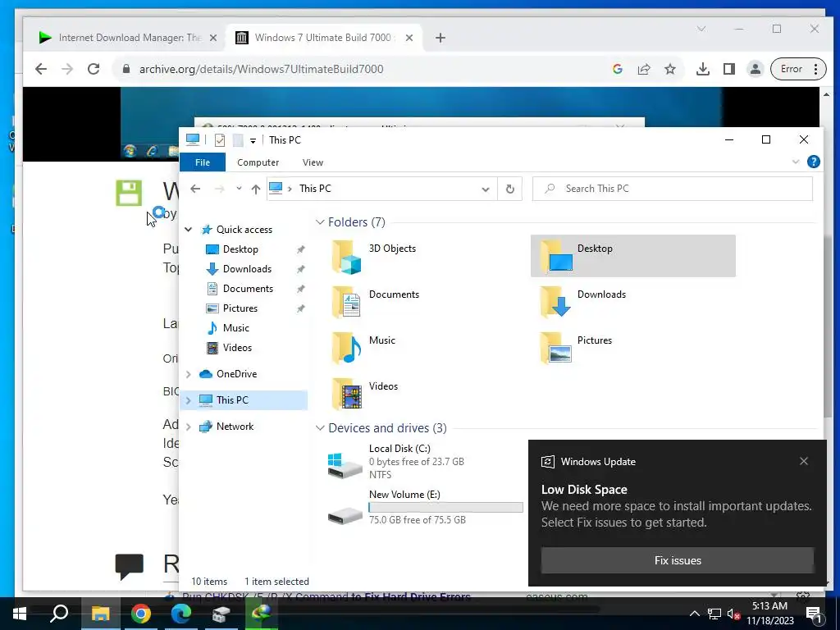
Task: Open the View ribbon tab
Action: coord(313,162)
